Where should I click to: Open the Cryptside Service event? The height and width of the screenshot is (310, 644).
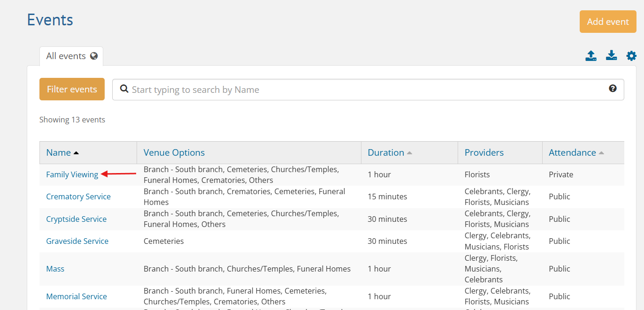pos(76,219)
